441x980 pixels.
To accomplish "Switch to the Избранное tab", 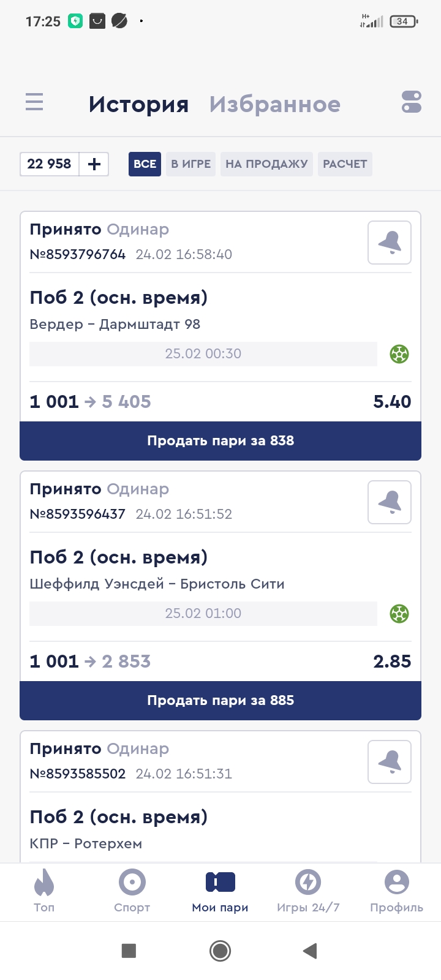I will click(x=275, y=105).
